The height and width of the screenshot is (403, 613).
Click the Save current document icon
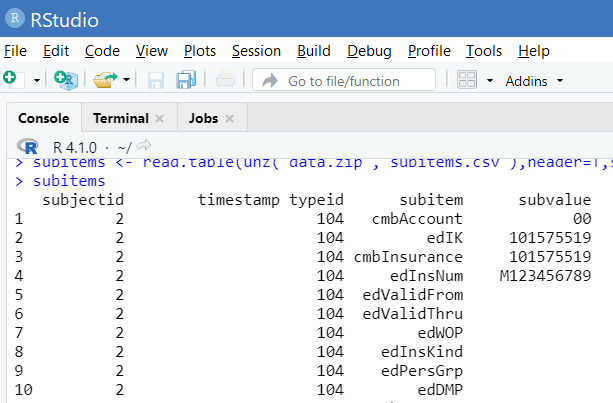(x=156, y=80)
